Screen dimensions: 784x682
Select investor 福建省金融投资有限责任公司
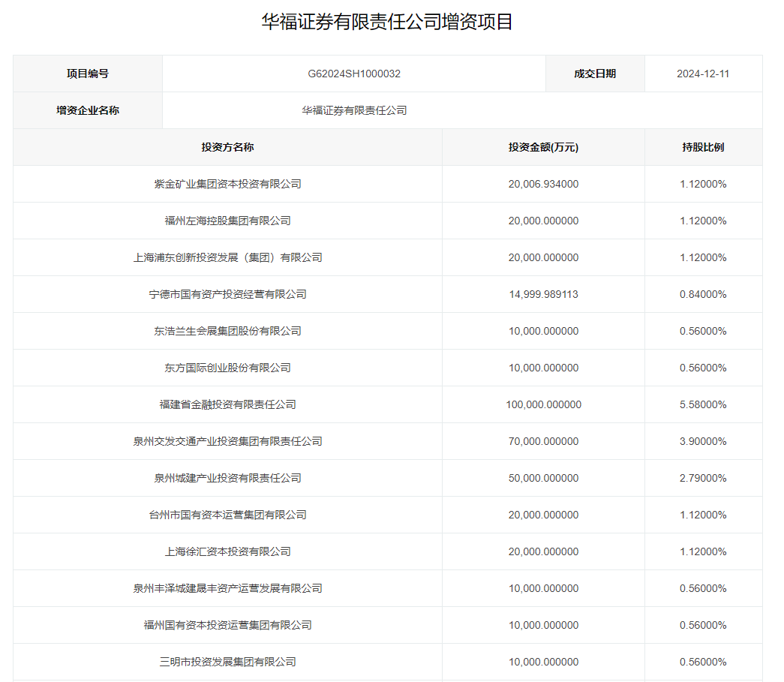coord(227,404)
